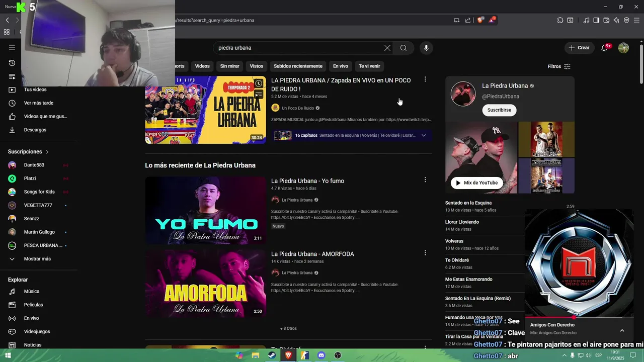Click the share page icon in address bar
Image resolution: width=644 pixels, height=362 pixels.
[x=468, y=20]
